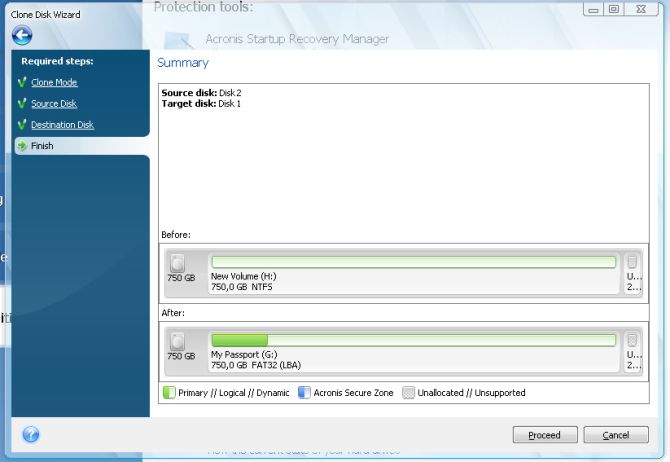Select the New Volume (H:) partition bar

(413, 262)
